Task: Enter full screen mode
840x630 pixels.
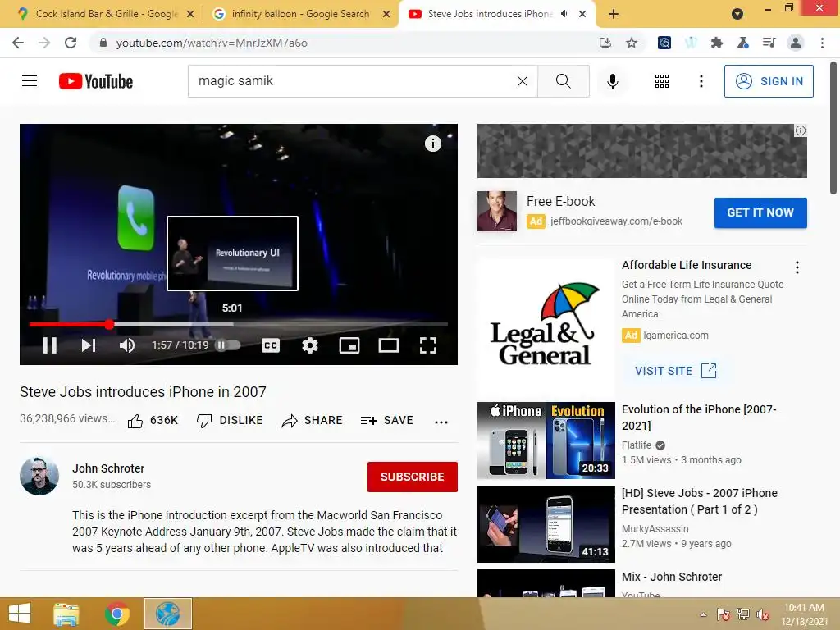Action: click(x=427, y=345)
